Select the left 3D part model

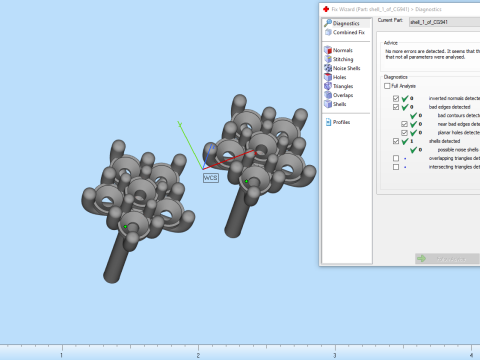point(138,211)
